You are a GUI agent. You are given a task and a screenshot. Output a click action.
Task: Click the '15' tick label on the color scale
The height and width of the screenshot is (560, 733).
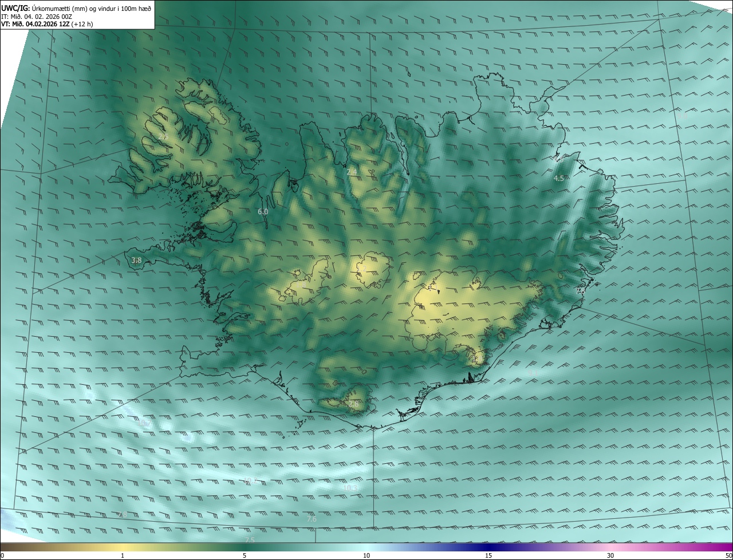(x=488, y=555)
